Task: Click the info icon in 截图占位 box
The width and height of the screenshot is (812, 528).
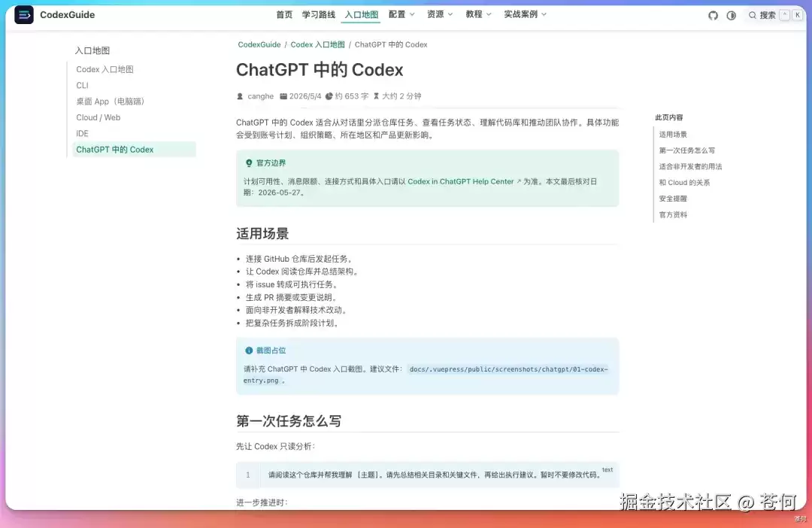Action: 249,350
